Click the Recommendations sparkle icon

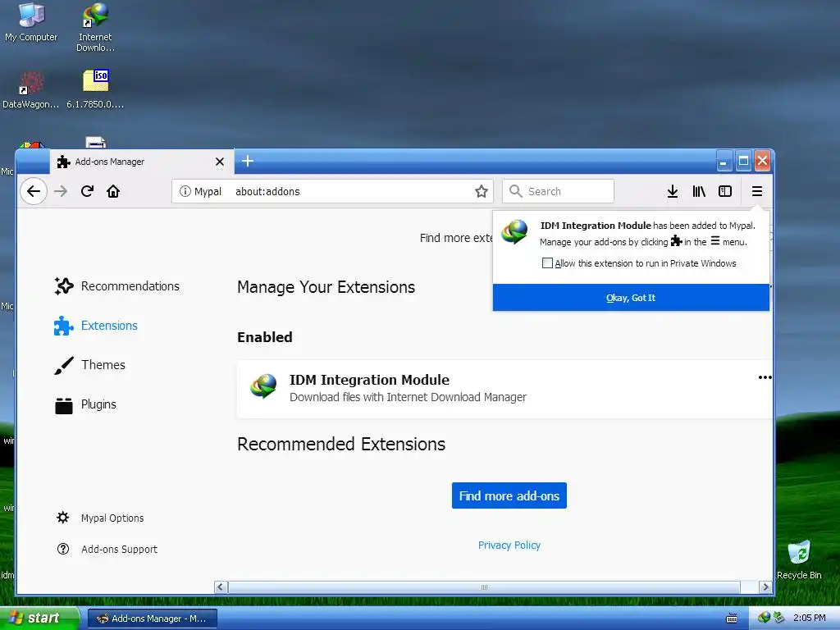click(64, 286)
